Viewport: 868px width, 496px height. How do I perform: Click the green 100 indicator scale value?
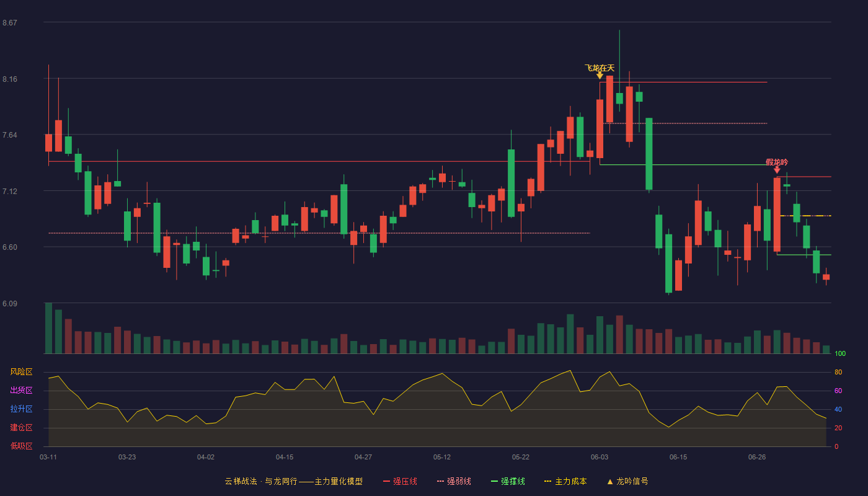coord(840,354)
